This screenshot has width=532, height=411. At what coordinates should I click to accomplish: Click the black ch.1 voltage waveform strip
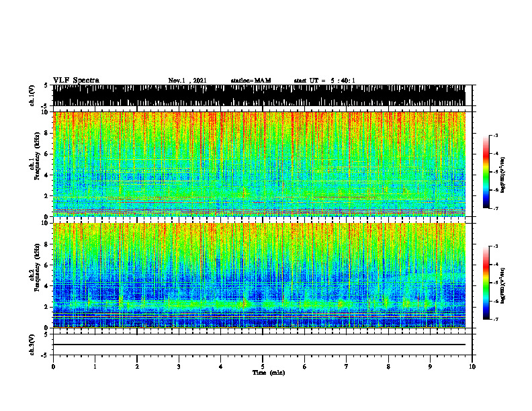click(259, 95)
